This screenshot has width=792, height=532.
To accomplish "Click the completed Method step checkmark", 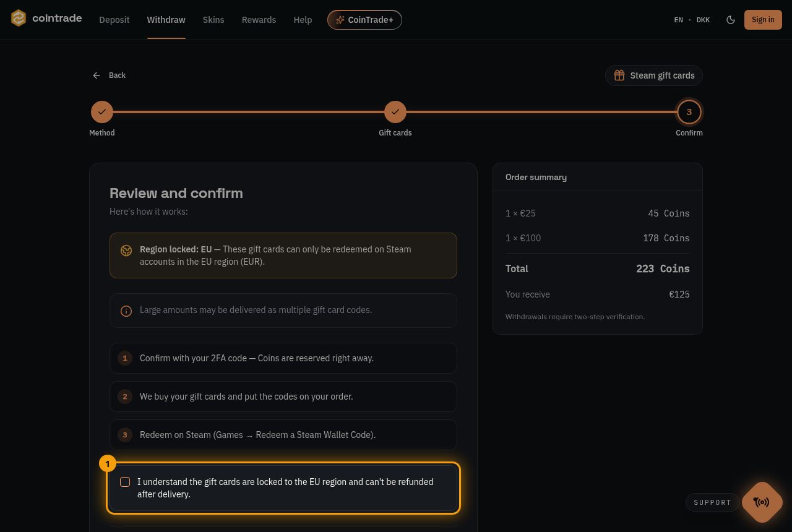I will tap(102, 112).
